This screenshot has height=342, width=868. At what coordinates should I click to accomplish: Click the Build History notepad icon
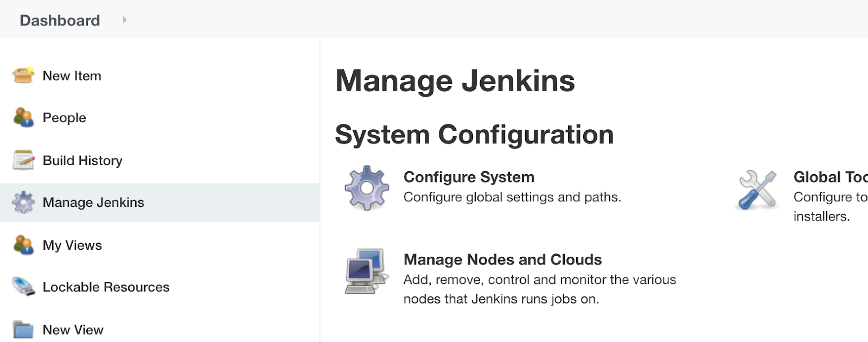point(23,160)
